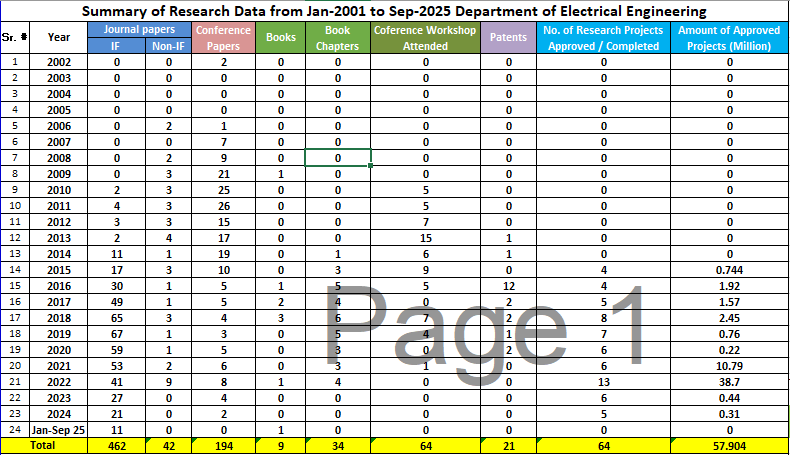Click the year 2015 cell
This screenshot has width=790, height=455.
pyautogui.click(x=59, y=269)
